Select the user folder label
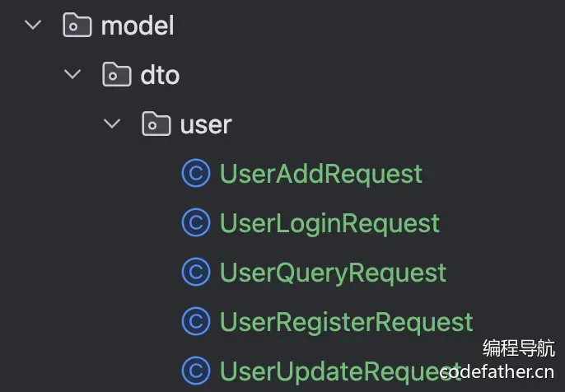This screenshot has height=392, width=565. (x=206, y=125)
